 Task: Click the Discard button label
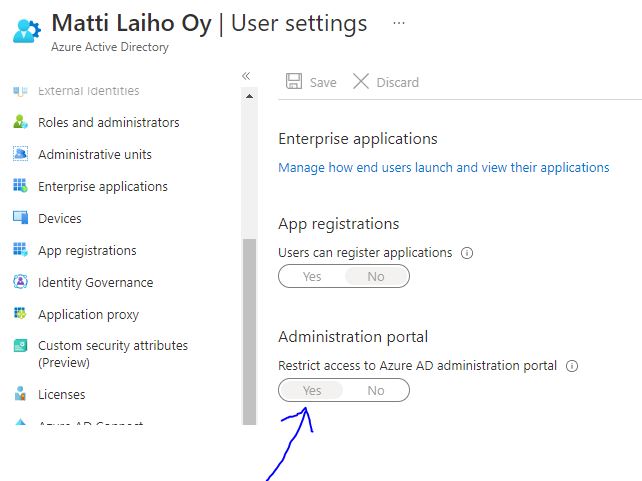pyautogui.click(x=398, y=82)
